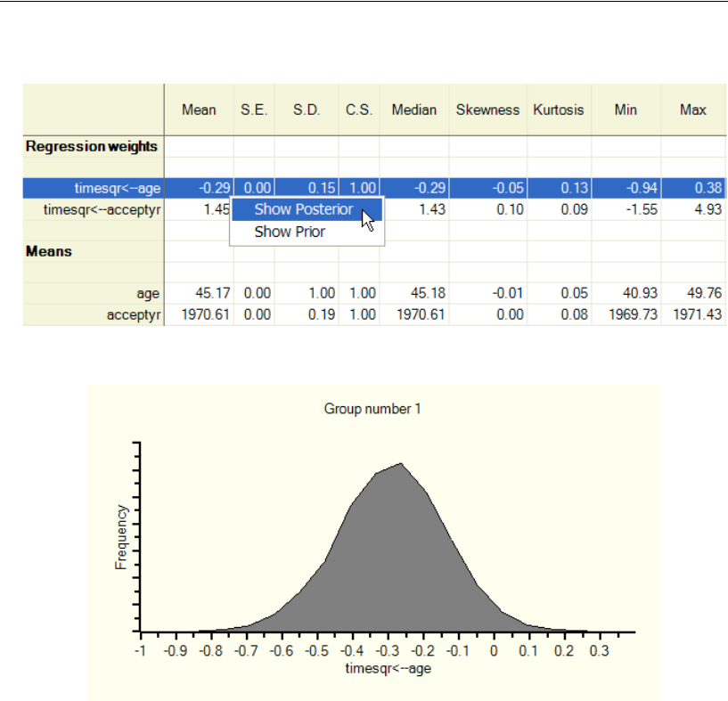
Task: Click the 0 tick label on x-axis
Action: 494,651
